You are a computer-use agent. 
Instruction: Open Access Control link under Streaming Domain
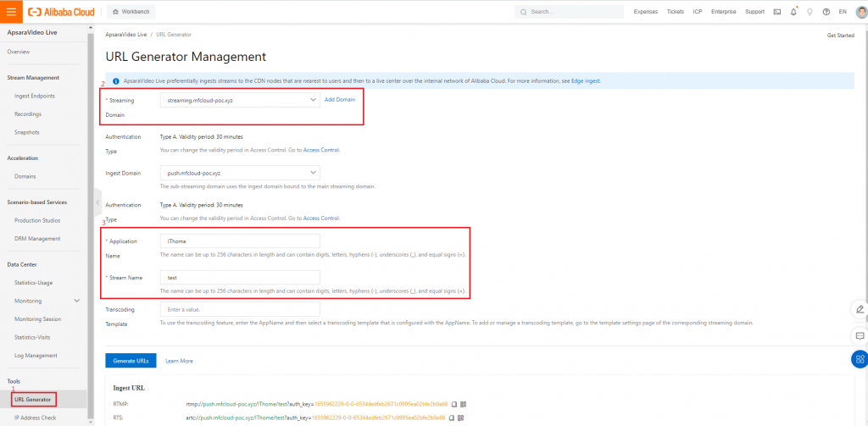[321, 150]
